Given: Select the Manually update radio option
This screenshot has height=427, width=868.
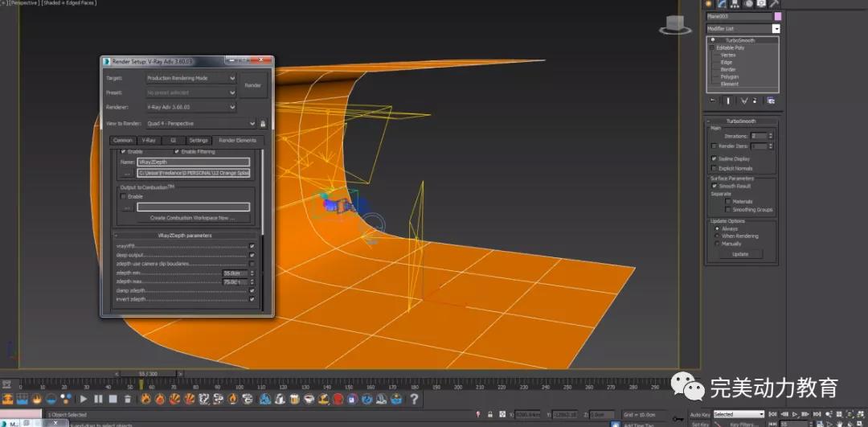Looking at the screenshot, I should pyautogui.click(x=718, y=244).
